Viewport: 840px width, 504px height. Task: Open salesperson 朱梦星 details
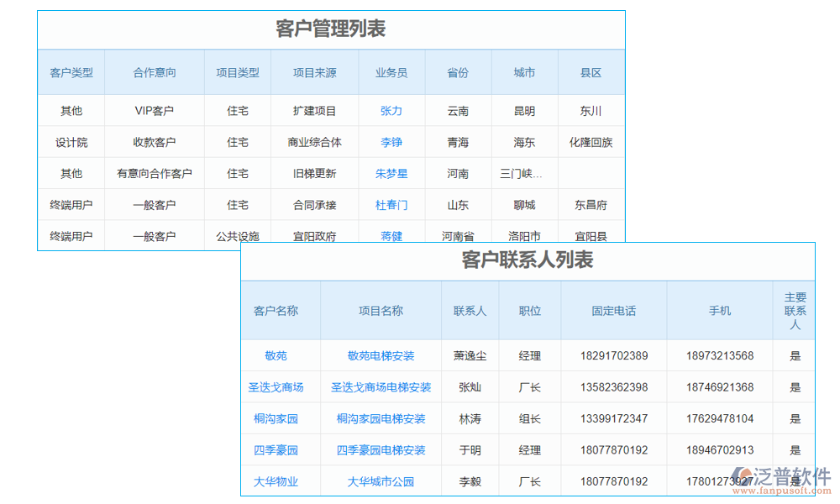391,173
